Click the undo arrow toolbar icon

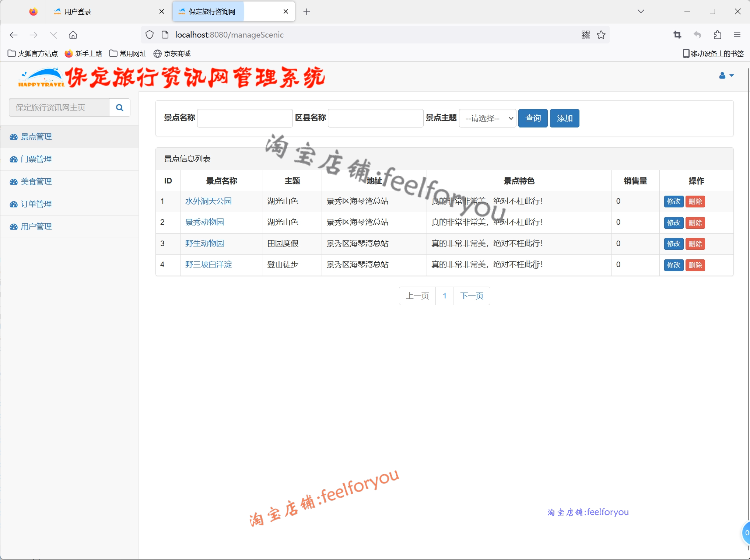point(697,35)
